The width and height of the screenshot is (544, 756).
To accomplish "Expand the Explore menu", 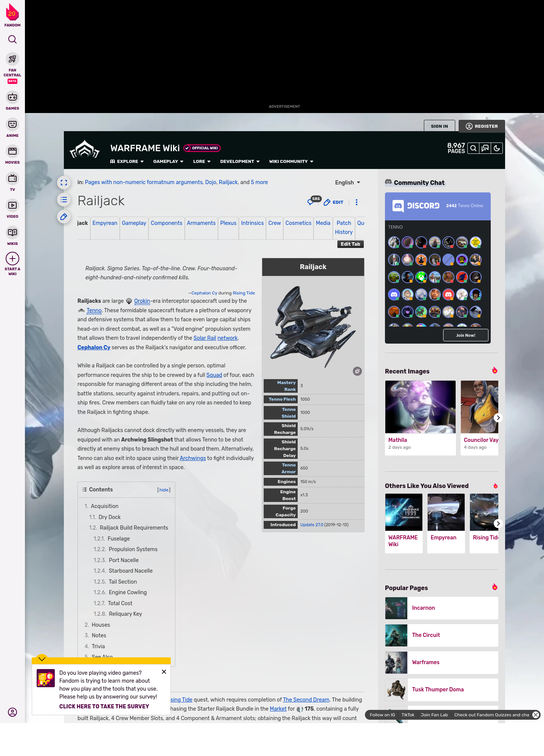I will [x=127, y=161].
